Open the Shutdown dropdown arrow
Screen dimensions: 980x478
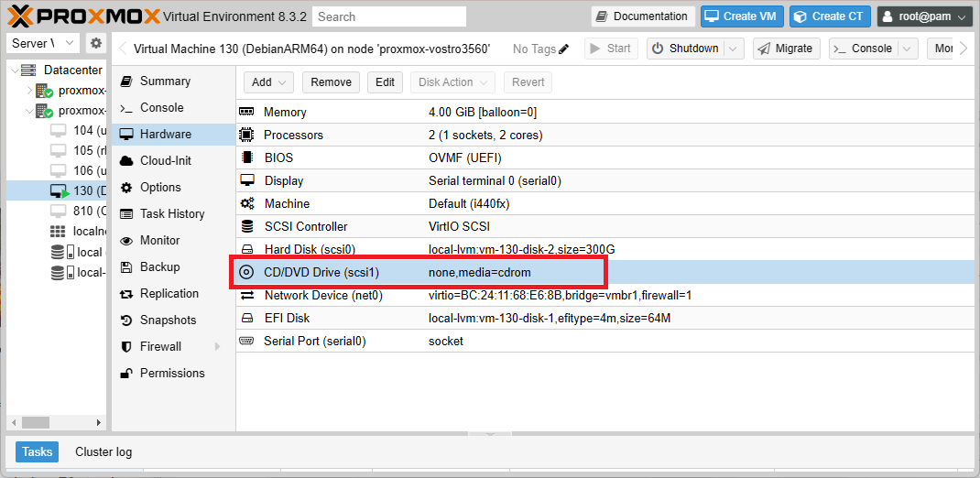point(734,49)
